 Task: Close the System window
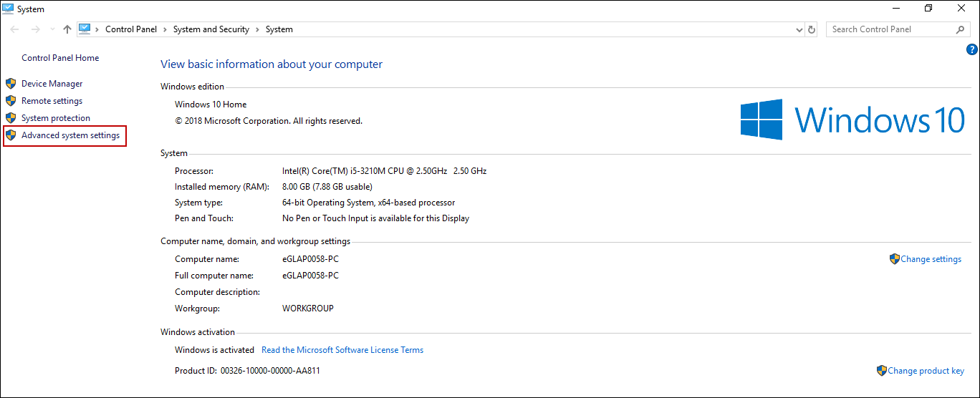click(x=961, y=8)
